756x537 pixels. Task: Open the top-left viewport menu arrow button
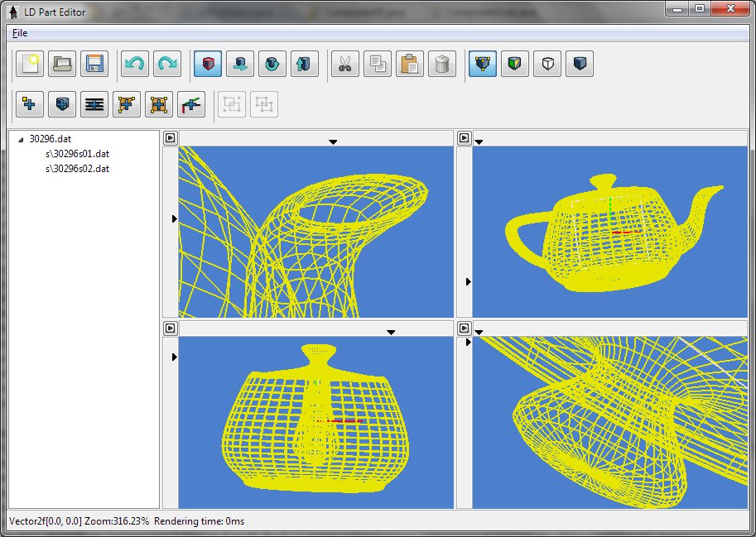tap(170, 138)
